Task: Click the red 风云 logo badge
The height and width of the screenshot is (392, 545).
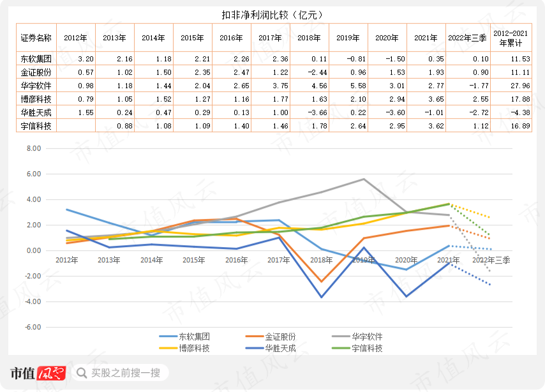Action: (51, 373)
